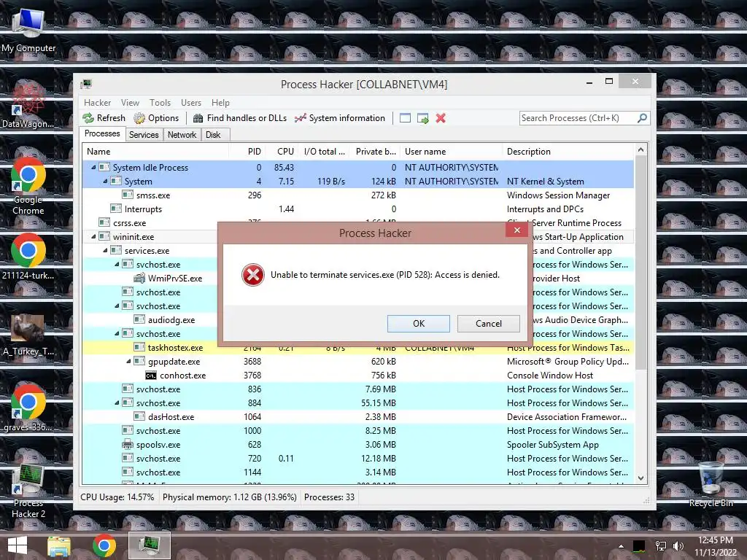Select the Interrupts row
This screenshot has width=747, height=560.
point(358,209)
